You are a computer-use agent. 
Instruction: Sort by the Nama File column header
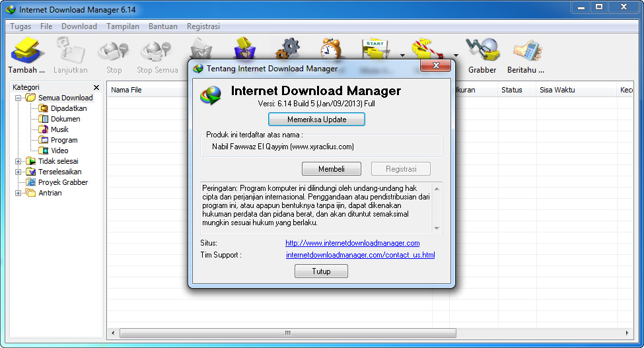tap(126, 90)
